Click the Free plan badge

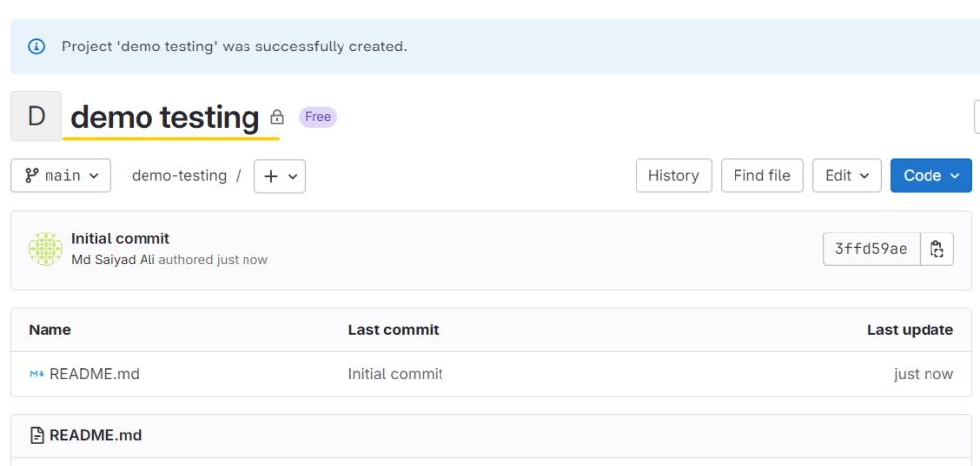click(317, 117)
